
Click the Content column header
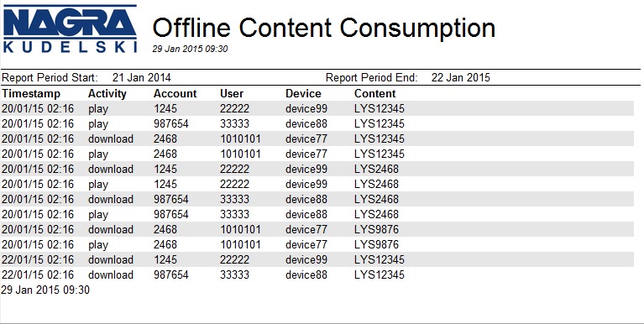[375, 94]
